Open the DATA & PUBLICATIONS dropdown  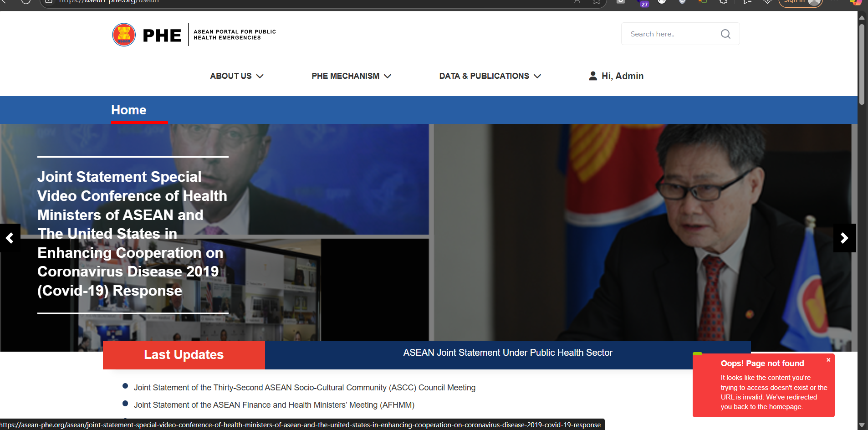[x=490, y=76]
